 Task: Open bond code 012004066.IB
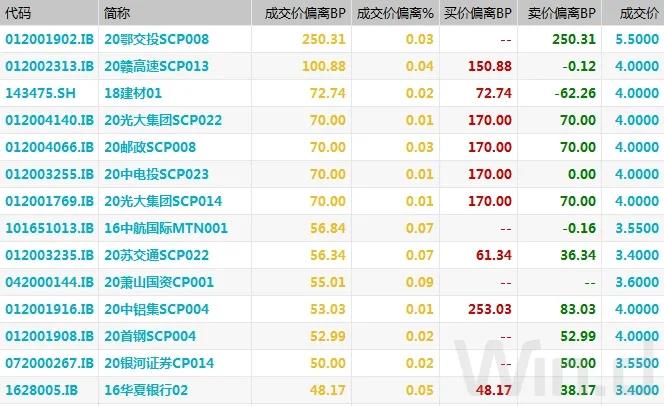tap(49, 147)
